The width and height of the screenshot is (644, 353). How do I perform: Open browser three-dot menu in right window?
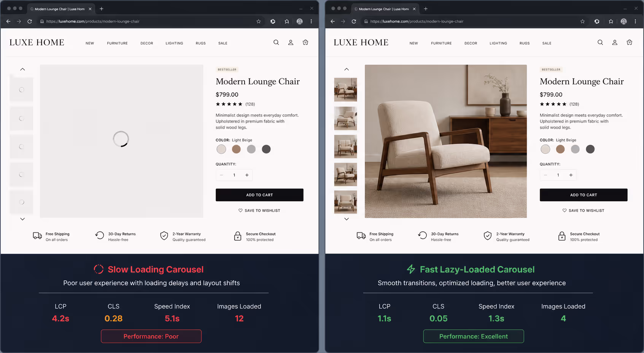click(635, 21)
